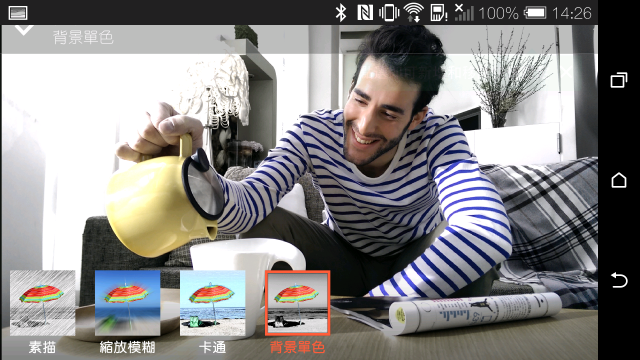This screenshot has width=640, height=360.
Task: Tap the Bluetooth status icon
Action: point(341,13)
